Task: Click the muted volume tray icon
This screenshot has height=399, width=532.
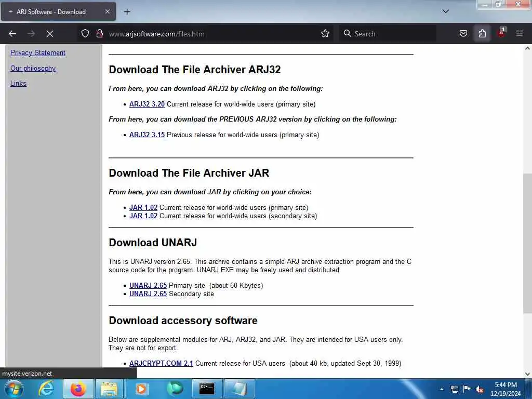Action: [x=480, y=389]
